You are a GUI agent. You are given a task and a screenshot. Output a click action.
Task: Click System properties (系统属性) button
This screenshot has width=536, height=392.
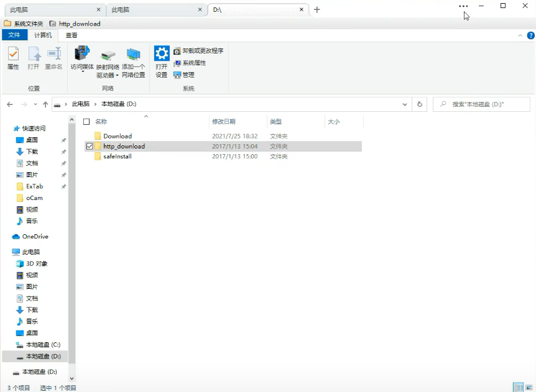190,63
